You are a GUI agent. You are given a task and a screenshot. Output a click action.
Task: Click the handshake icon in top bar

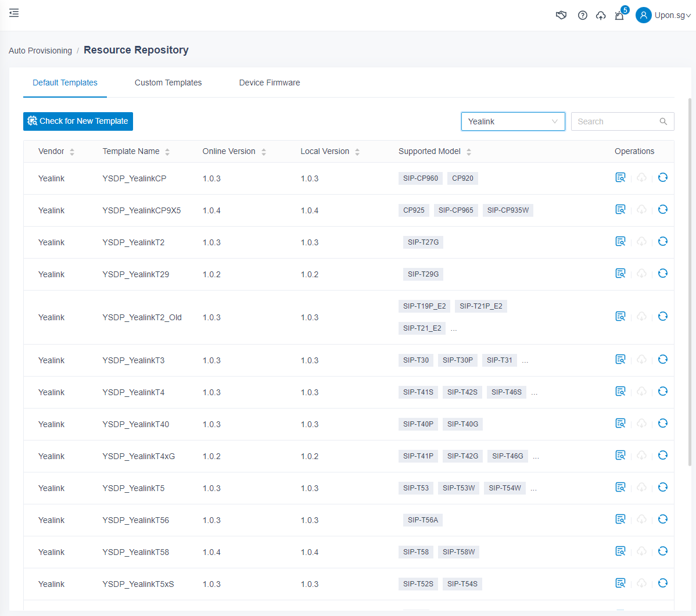[x=561, y=15]
